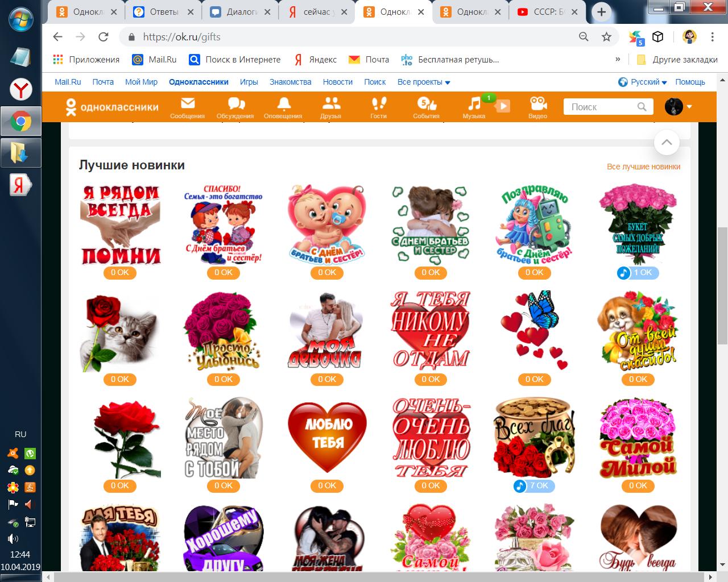
Task: Open Оповещения notifications bell
Action: [x=283, y=107]
